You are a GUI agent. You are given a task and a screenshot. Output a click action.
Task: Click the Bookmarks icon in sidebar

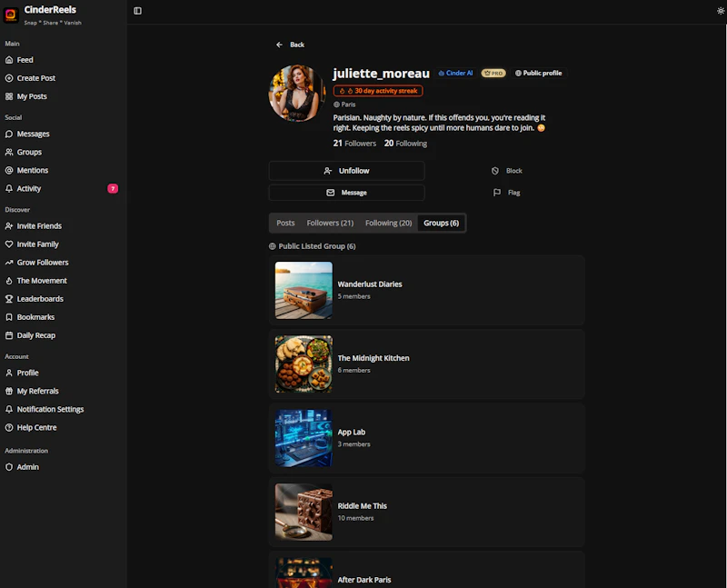coord(9,317)
